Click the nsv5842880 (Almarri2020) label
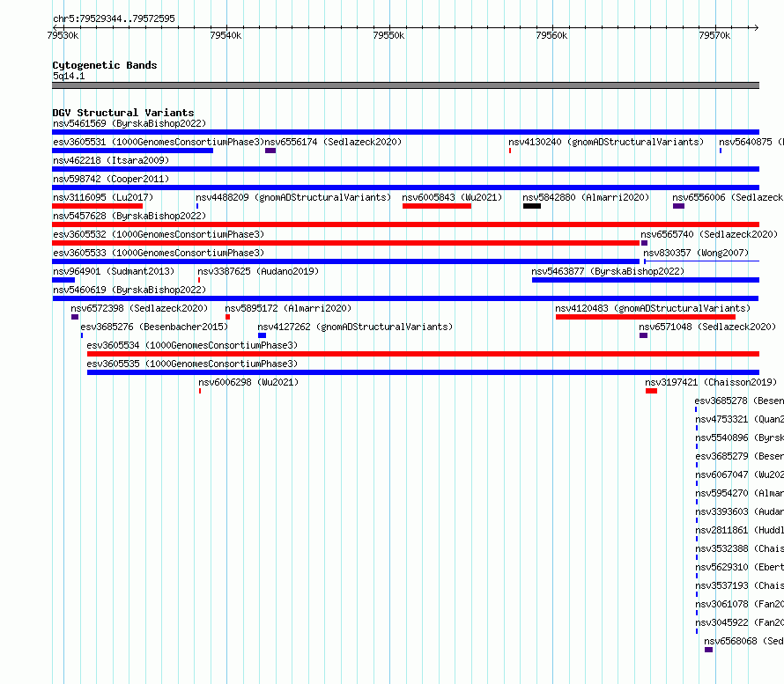This screenshot has height=684, width=784. (586, 197)
